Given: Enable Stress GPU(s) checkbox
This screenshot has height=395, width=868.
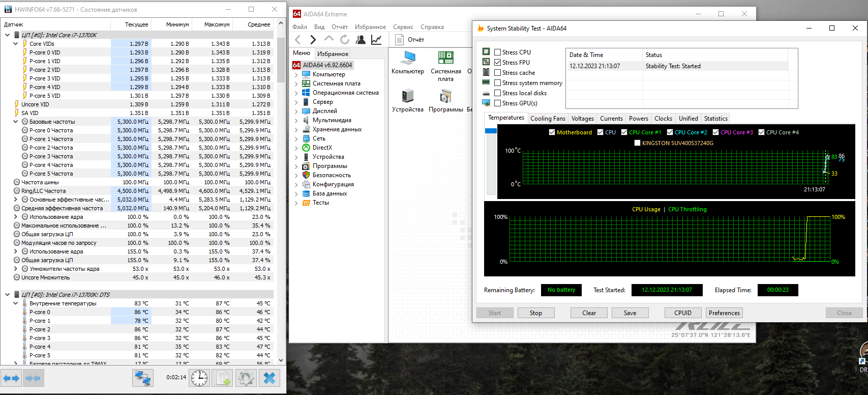Looking at the screenshot, I should 498,103.
